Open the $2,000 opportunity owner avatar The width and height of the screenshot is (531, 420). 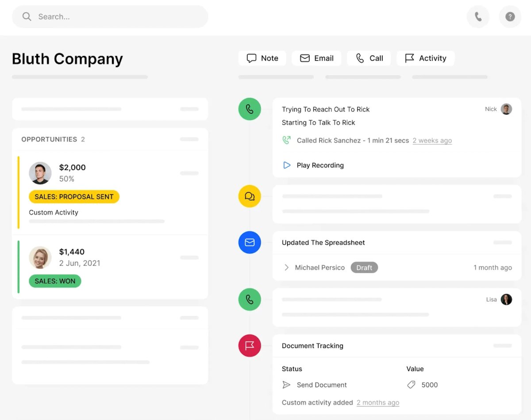point(40,173)
